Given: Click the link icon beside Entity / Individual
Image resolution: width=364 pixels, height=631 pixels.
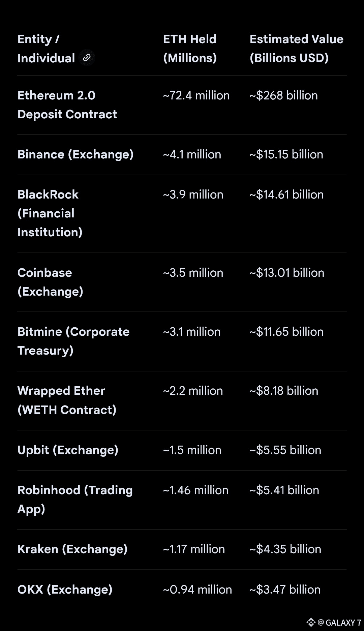Looking at the screenshot, I should [87, 58].
